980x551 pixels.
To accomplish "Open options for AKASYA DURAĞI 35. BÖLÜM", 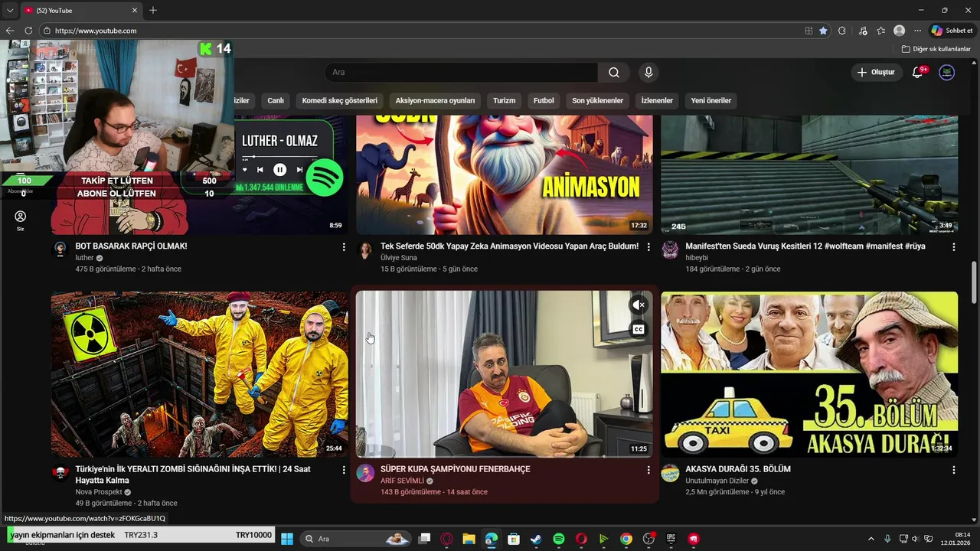I will pos(954,470).
